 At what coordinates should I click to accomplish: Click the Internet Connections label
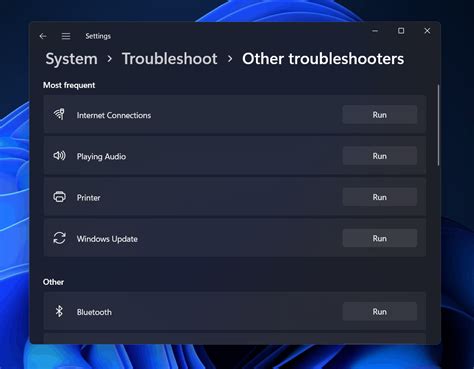tap(114, 115)
